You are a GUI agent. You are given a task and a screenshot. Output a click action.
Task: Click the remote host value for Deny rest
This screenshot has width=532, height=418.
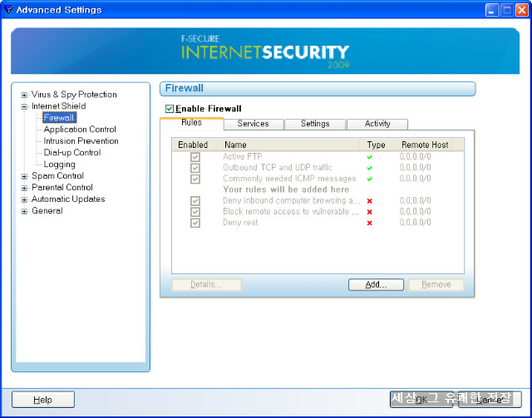click(x=415, y=223)
